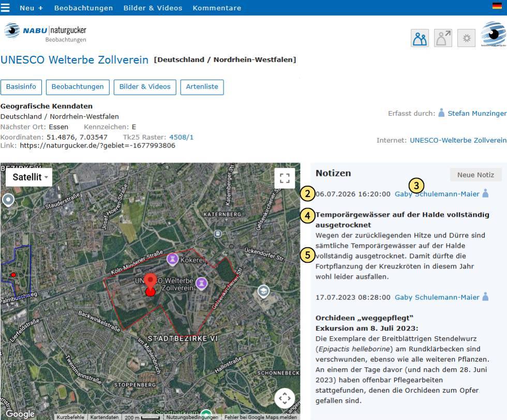
Task: Select the Bilder & Videos tab button
Action: click(145, 87)
